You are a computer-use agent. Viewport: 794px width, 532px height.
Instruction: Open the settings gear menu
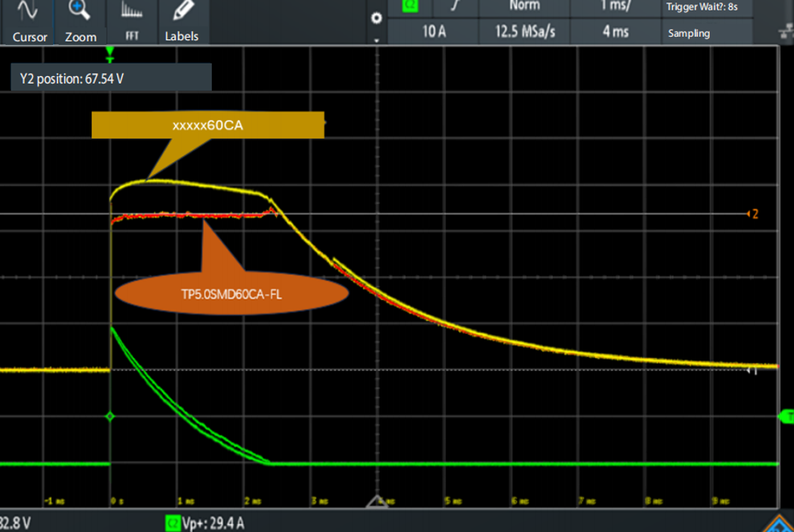point(377,18)
